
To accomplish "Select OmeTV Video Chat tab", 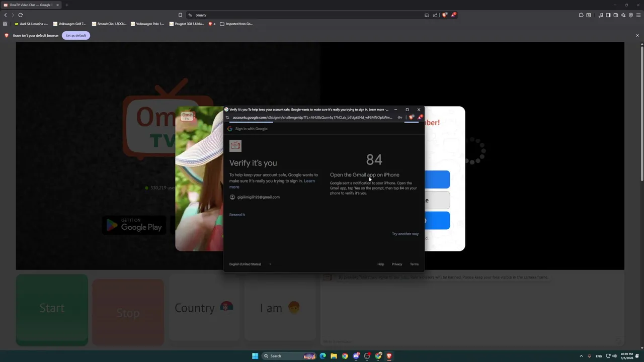I will 30,5.
